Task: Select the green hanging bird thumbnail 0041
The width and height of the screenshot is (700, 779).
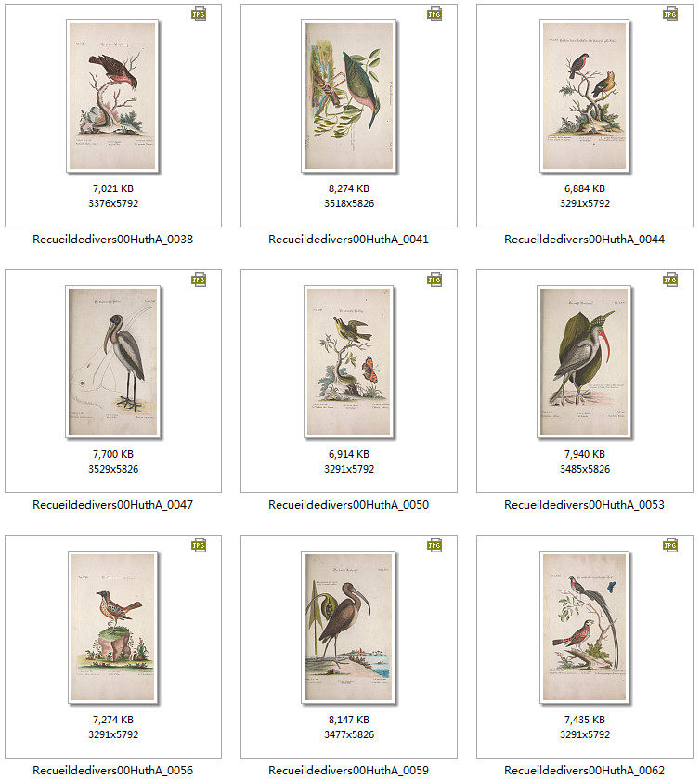Action: [349, 97]
